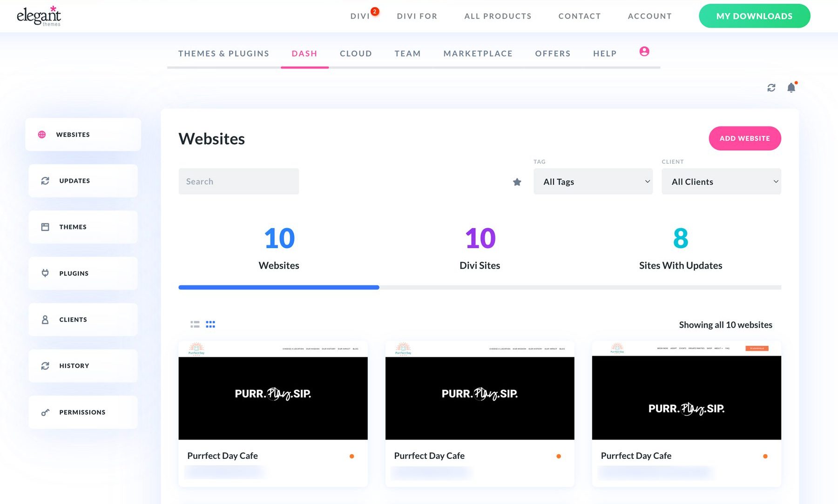Select the Permissions icon in the sidebar

45,412
